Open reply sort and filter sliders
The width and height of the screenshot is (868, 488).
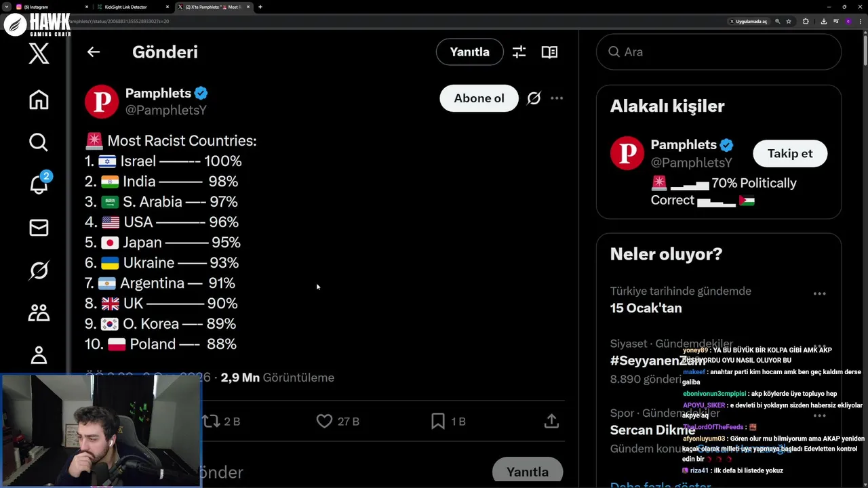point(519,52)
